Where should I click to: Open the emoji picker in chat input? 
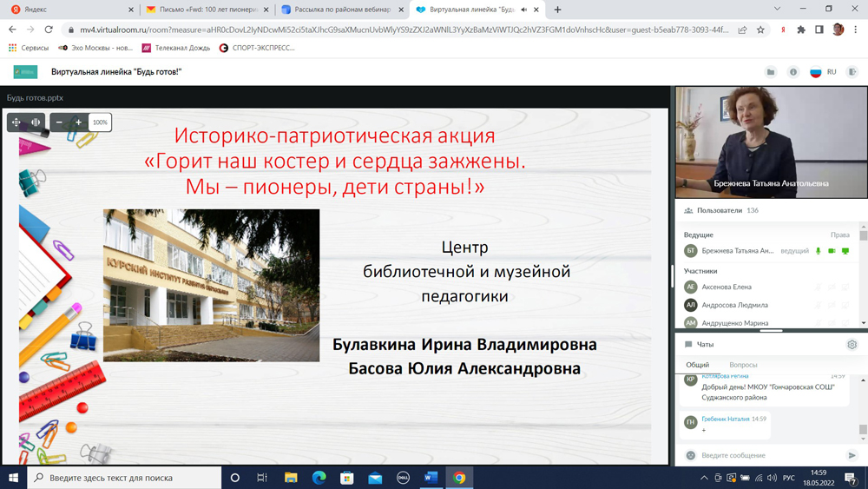[x=690, y=455]
